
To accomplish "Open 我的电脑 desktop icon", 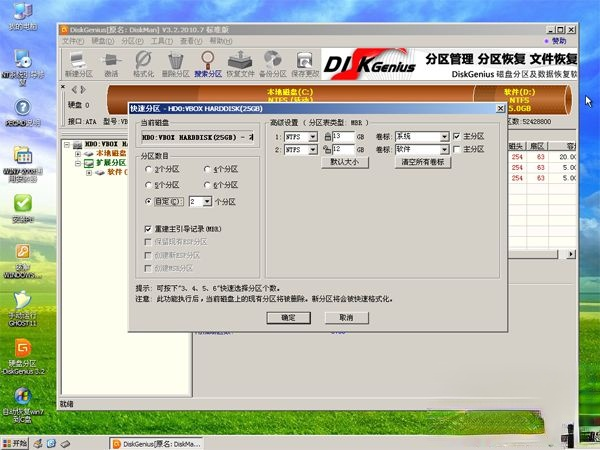I will [x=22, y=15].
